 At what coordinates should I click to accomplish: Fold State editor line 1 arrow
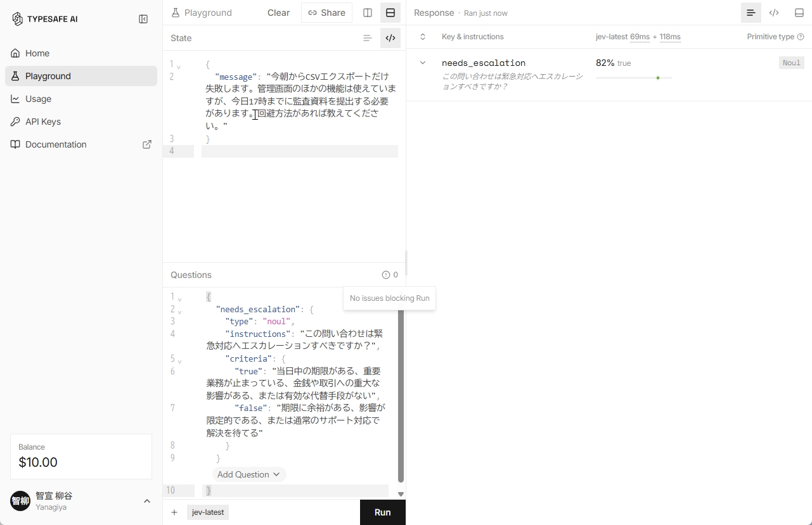pyautogui.click(x=179, y=66)
